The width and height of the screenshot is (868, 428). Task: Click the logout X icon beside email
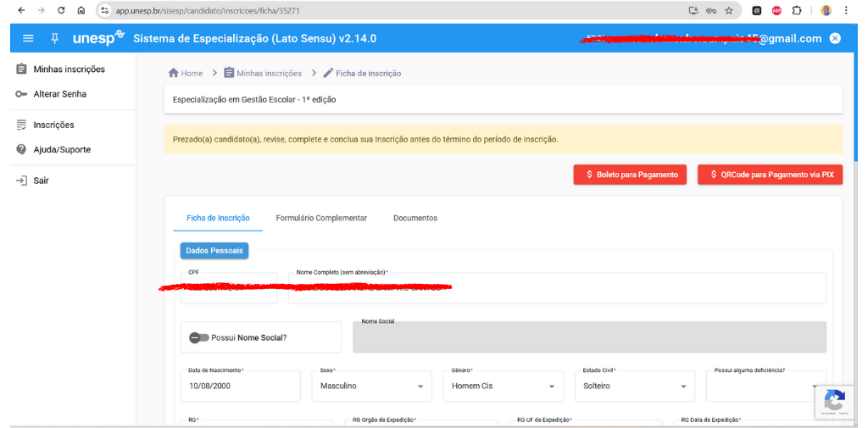835,39
